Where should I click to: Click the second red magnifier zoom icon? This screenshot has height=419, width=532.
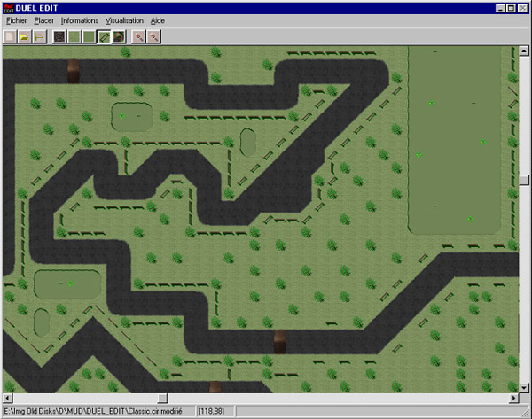[153, 36]
